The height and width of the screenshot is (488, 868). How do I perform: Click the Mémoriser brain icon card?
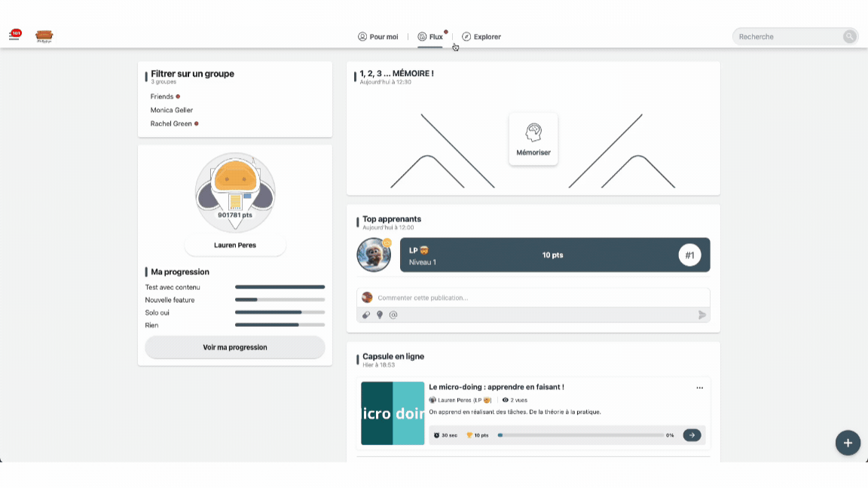pyautogui.click(x=533, y=139)
